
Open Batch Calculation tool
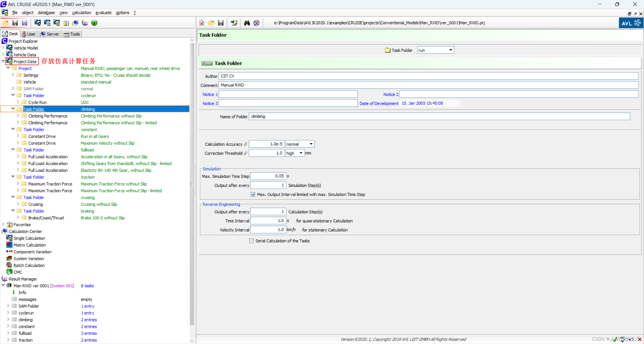click(x=29, y=265)
